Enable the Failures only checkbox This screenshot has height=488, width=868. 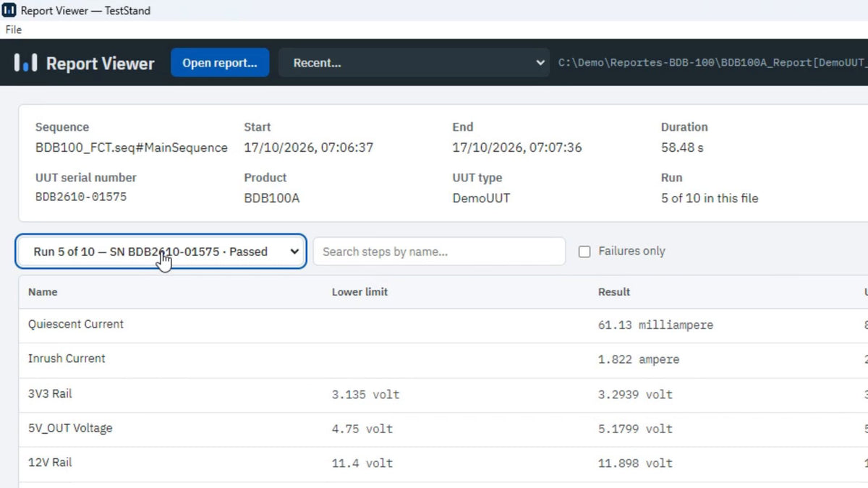(584, 252)
